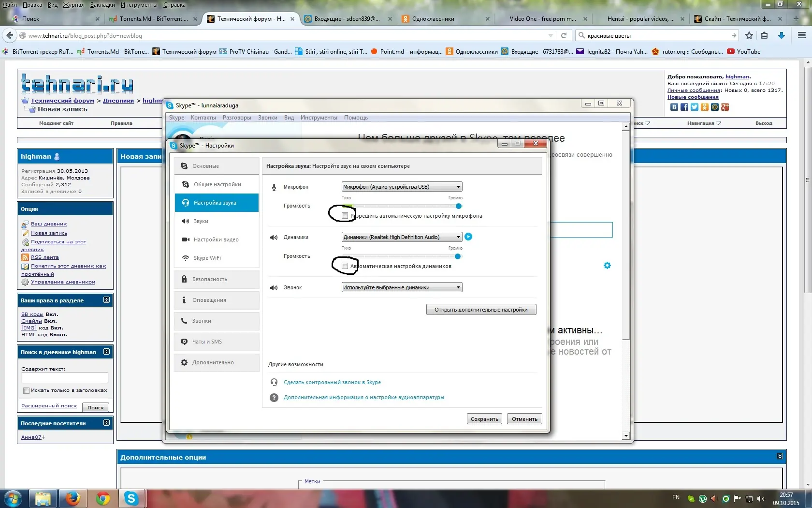Image resolution: width=812 pixels, height=508 pixels.
Task: Open Настройки видео in Skype settings
Action: tap(217, 239)
